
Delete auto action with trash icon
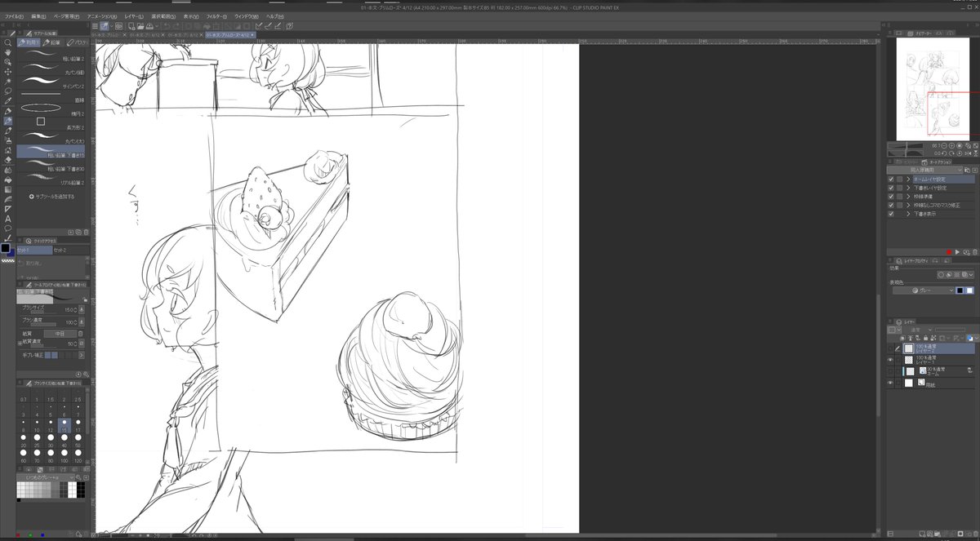[x=974, y=252]
